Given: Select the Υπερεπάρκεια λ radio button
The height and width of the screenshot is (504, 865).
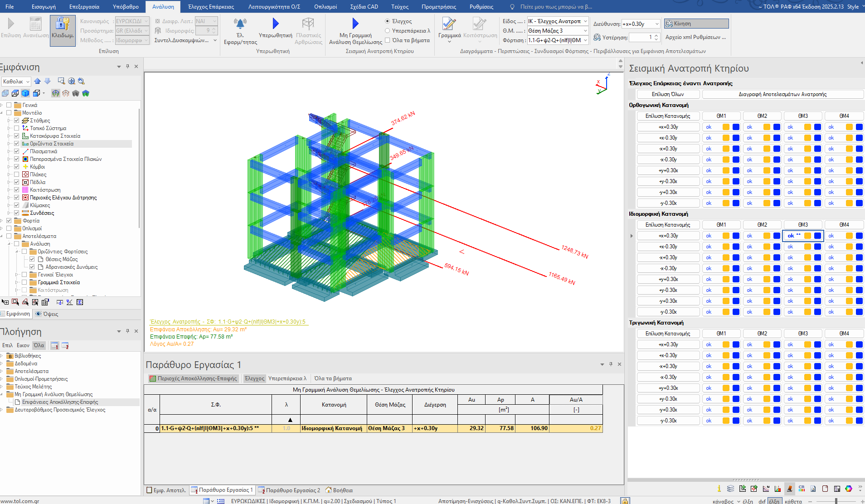Looking at the screenshot, I should pos(388,31).
